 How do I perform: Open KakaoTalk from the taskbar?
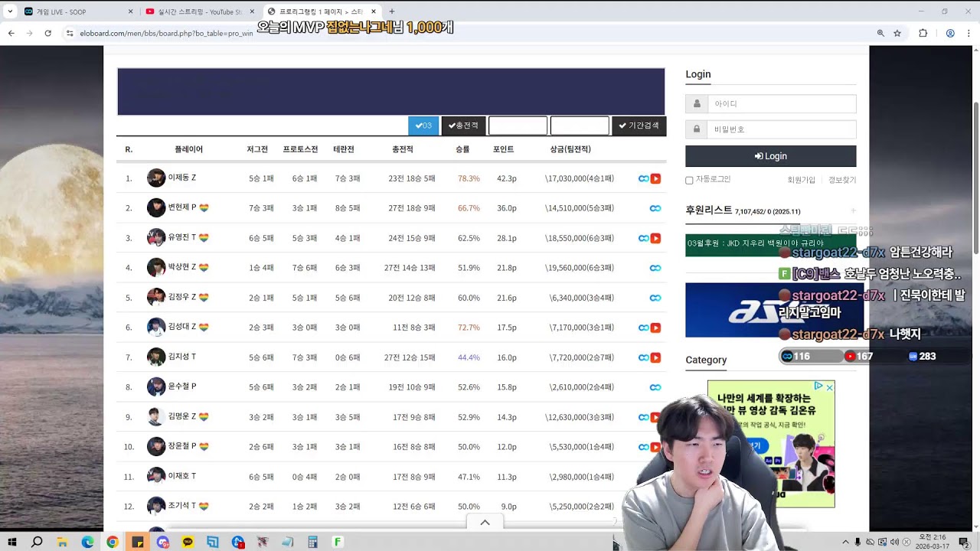188,542
